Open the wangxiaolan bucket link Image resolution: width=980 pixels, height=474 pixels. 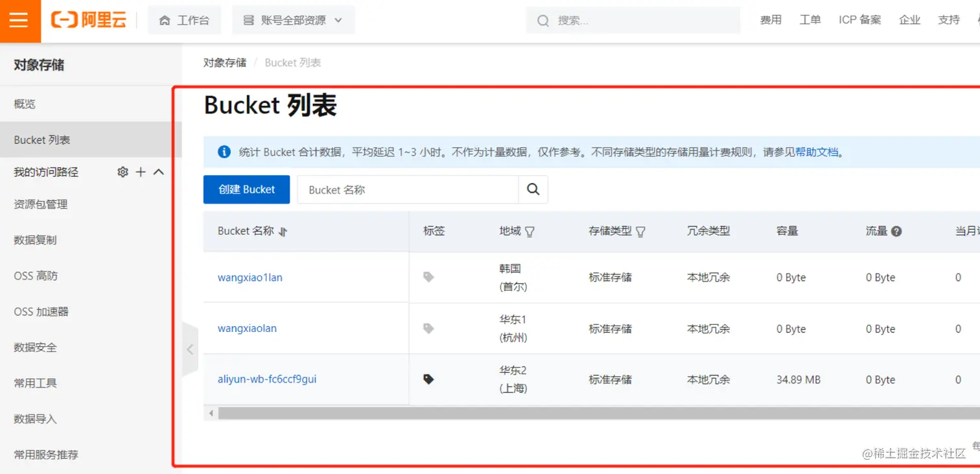pyautogui.click(x=247, y=328)
